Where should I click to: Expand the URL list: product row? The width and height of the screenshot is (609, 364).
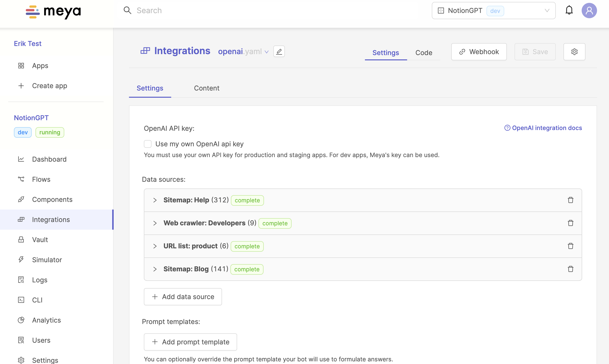coord(155,246)
